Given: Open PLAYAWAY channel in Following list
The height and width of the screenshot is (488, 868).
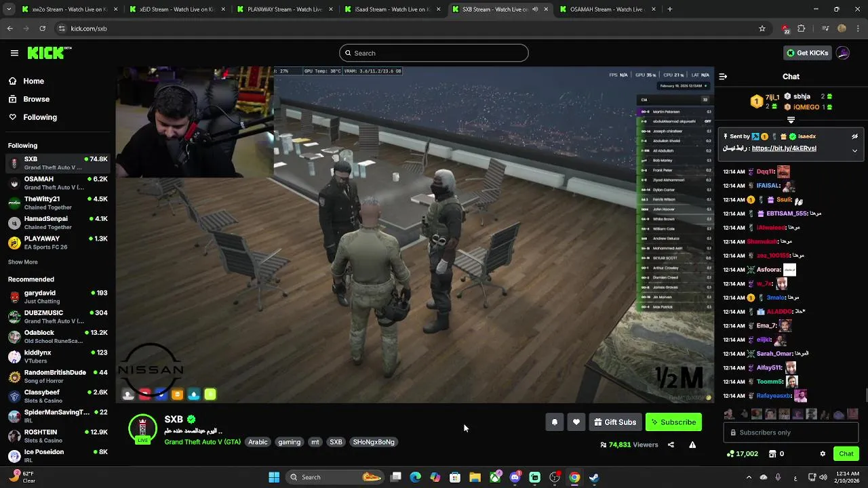Looking at the screenshot, I should (x=58, y=243).
